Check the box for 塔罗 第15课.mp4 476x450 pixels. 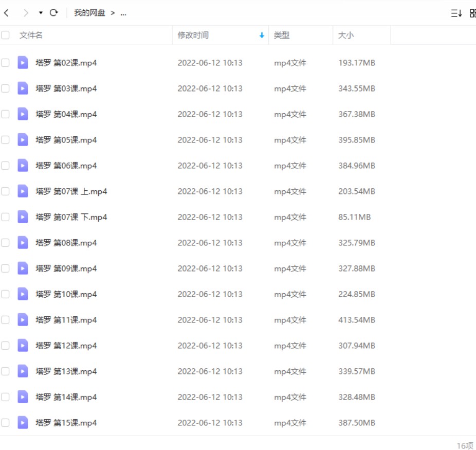click(5, 423)
